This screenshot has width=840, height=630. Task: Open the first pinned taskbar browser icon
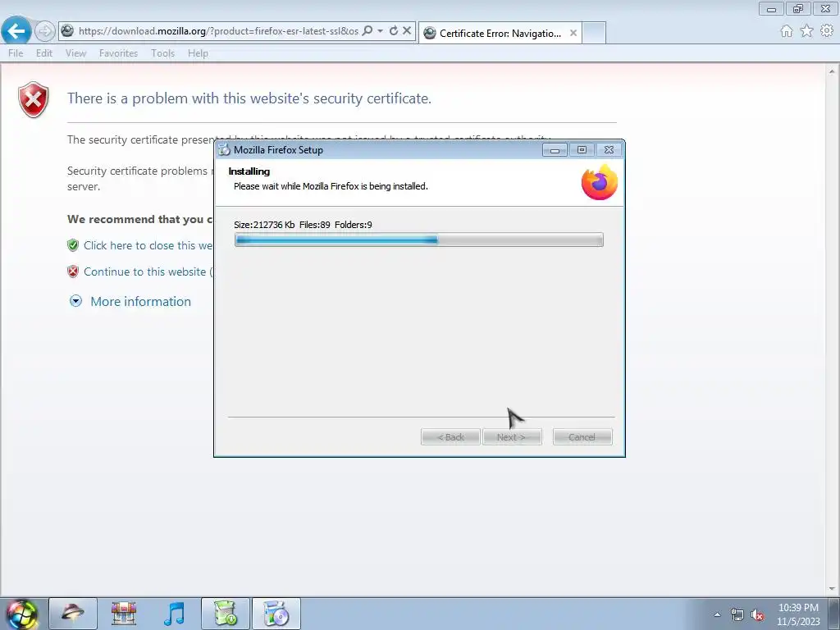tap(73, 614)
